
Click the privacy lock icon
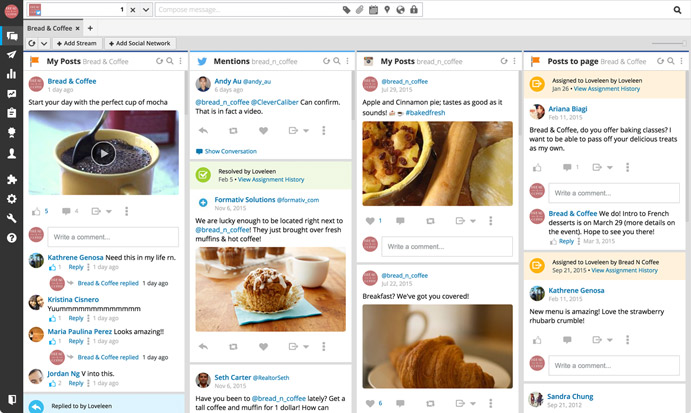click(414, 10)
